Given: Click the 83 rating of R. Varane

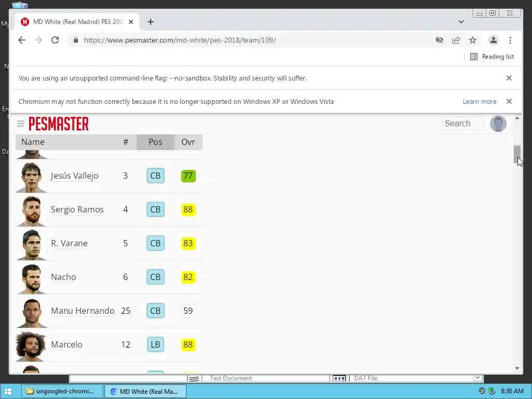Looking at the screenshot, I should click(x=188, y=243).
